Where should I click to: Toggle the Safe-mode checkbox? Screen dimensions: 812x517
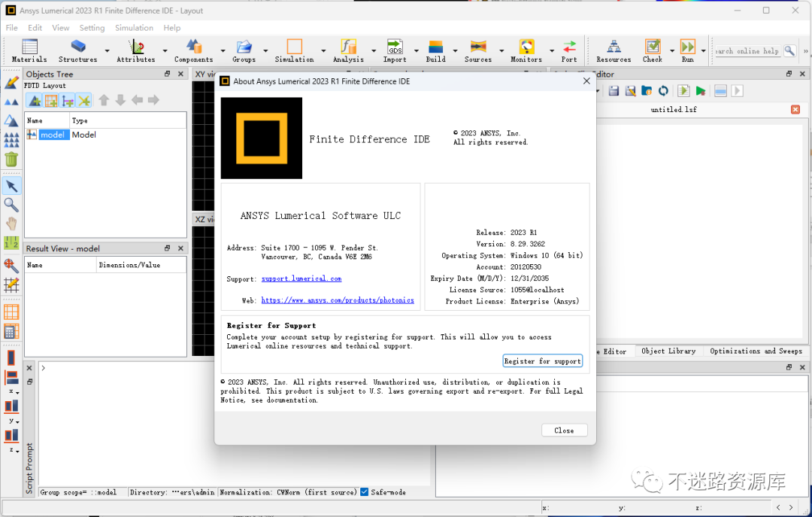tap(365, 492)
